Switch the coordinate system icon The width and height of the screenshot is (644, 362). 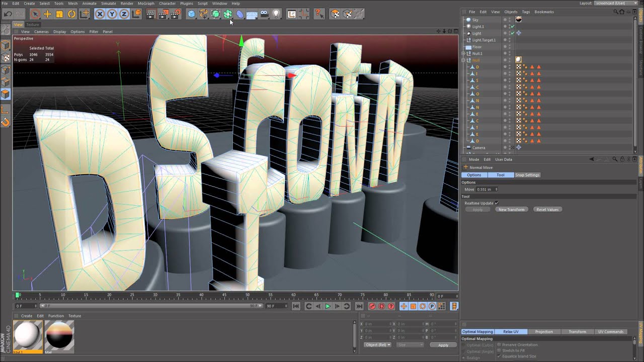(136, 14)
